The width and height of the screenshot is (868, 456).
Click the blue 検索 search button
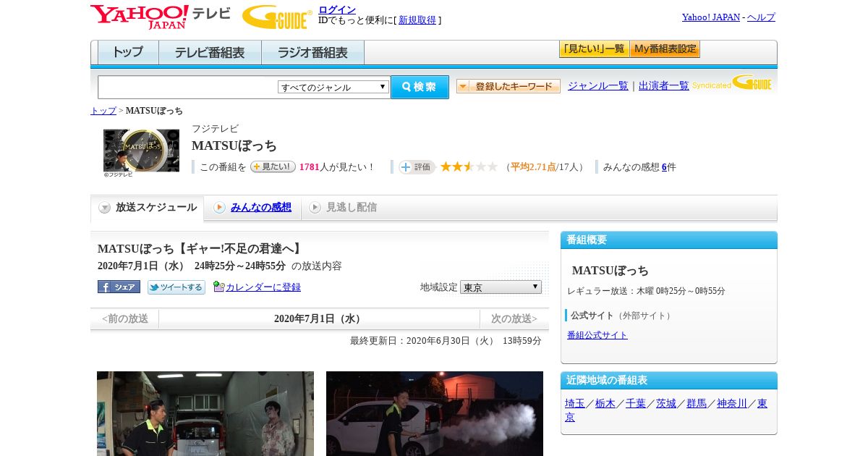tap(420, 87)
